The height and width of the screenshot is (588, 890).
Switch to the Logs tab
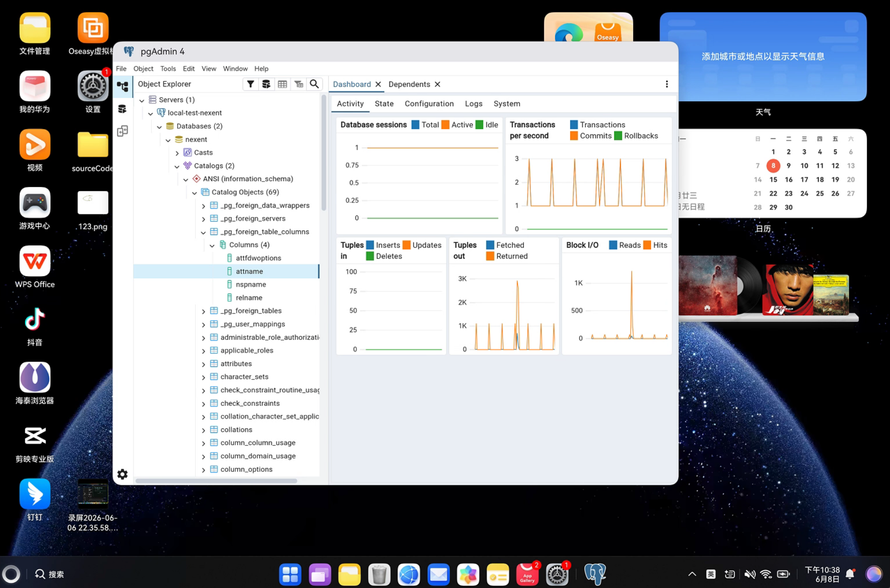(473, 103)
